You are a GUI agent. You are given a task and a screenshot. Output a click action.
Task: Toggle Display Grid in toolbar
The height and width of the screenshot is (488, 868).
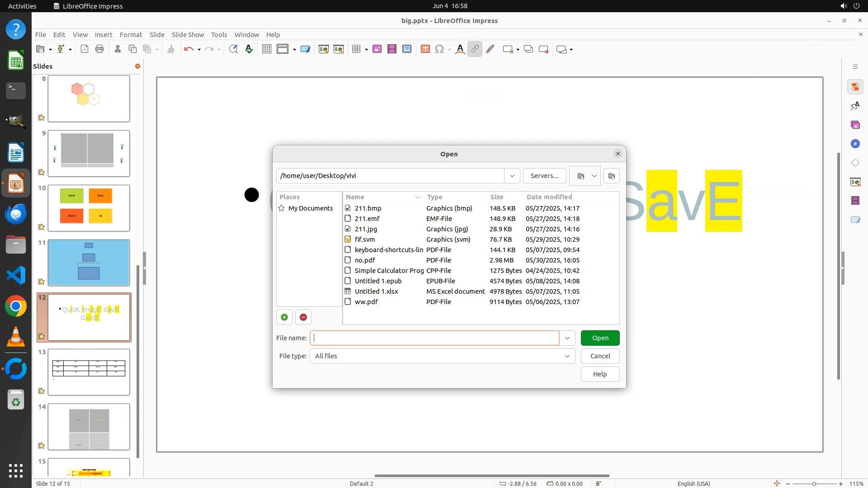(x=267, y=49)
